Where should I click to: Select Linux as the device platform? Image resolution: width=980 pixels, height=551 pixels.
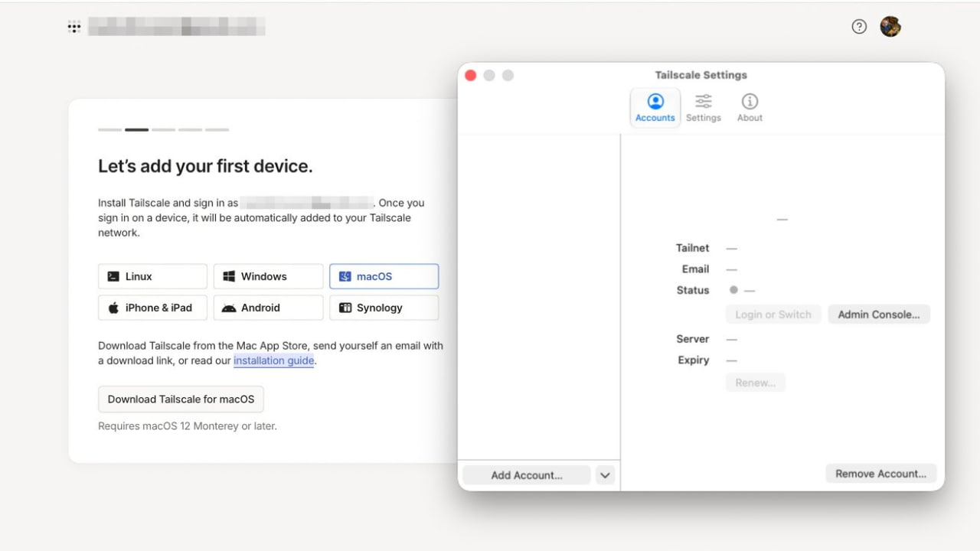pyautogui.click(x=152, y=276)
